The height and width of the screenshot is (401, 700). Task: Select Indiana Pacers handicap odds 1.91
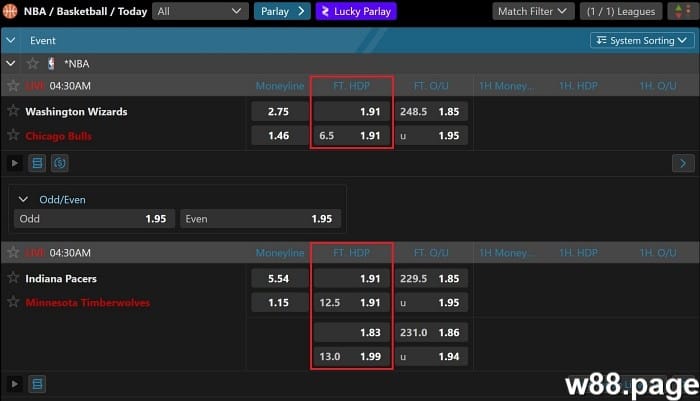click(x=351, y=279)
